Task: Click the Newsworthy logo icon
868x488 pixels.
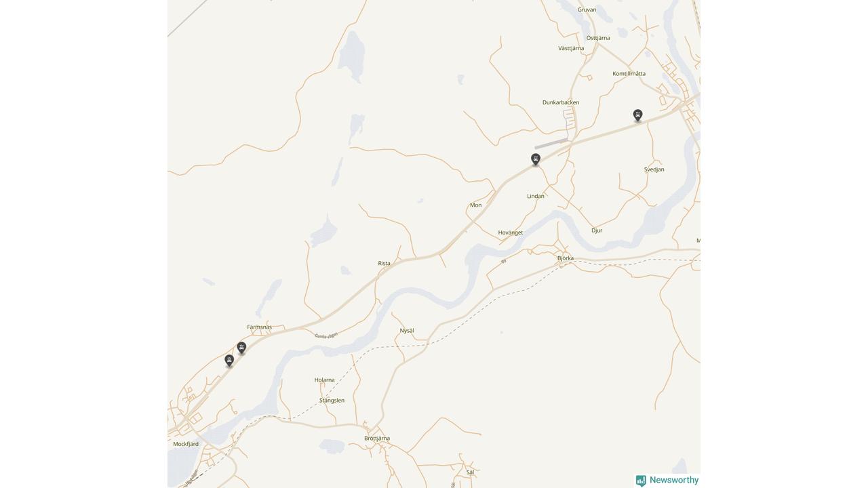Action: click(641, 481)
